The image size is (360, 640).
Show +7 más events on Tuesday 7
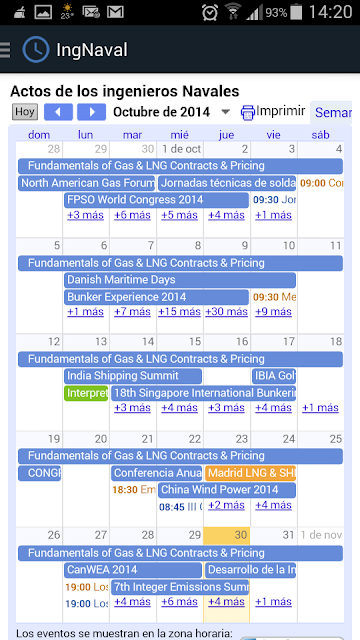pyautogui.click(x=132, y=312)
